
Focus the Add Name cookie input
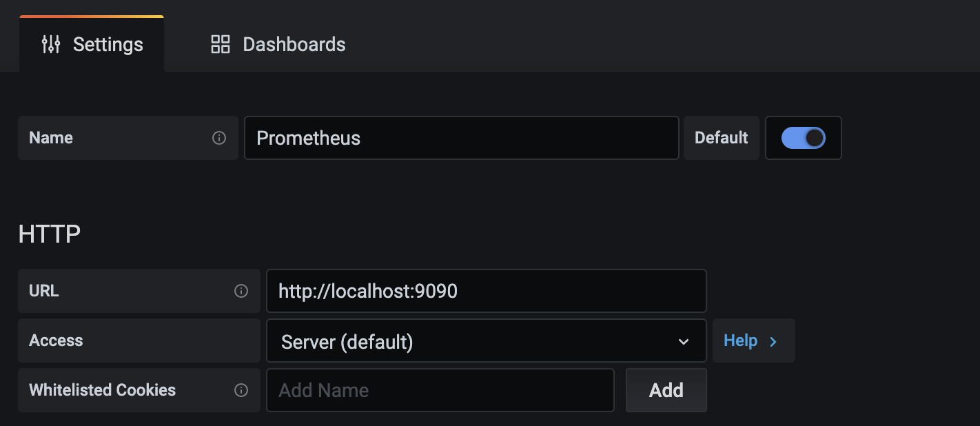[x=440, y=390]
